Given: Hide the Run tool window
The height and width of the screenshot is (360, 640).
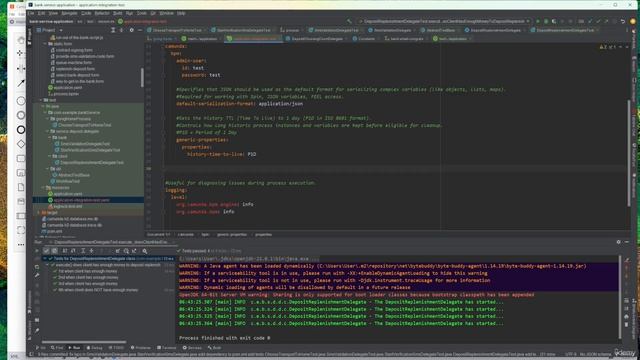Looking at the screenshot, I should (x=627, y=242).
